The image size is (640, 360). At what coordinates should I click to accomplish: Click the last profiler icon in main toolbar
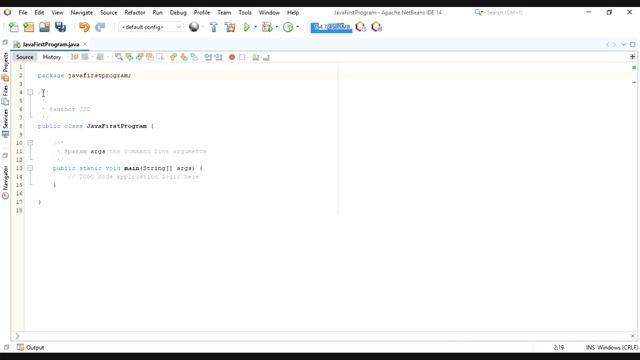pyautogui.click(x=376, y=27)
